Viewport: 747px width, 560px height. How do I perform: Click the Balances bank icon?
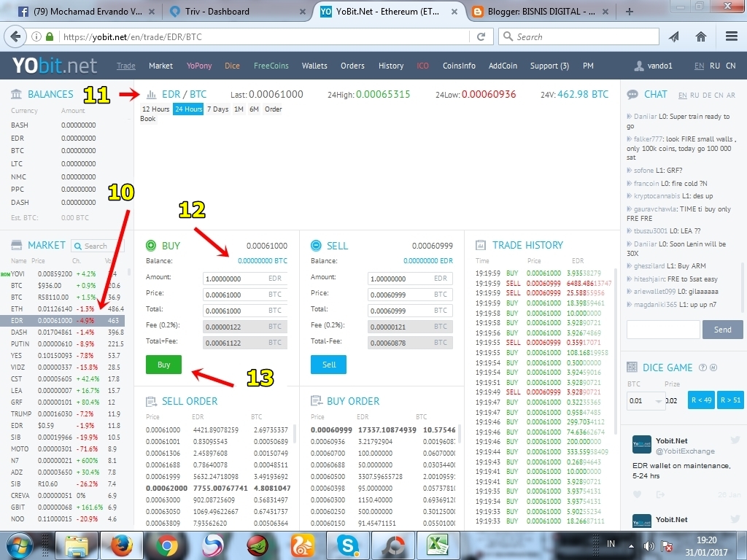(x=16, y=94)
